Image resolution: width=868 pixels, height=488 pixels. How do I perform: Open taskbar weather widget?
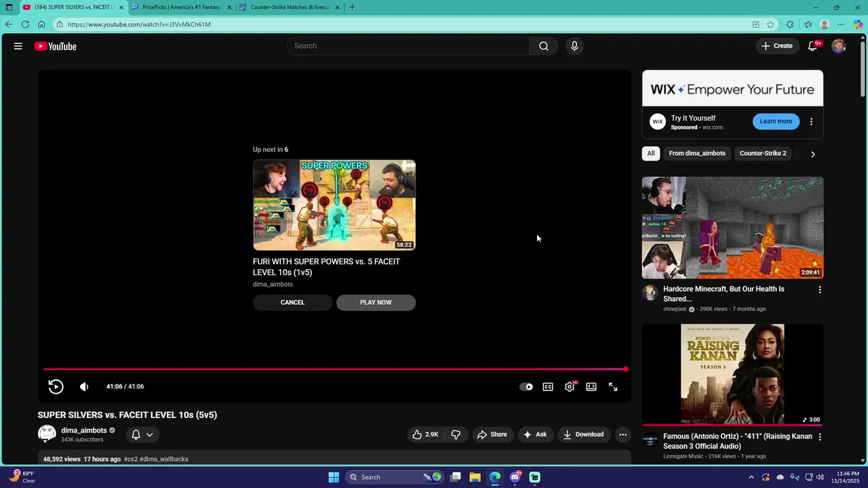click(22, 477)
